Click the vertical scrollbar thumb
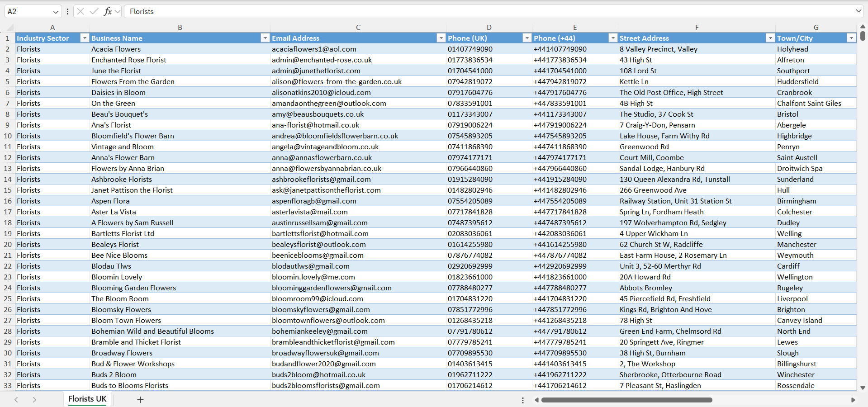This screenshot has width=868, height=407. [x=863, y=36]
